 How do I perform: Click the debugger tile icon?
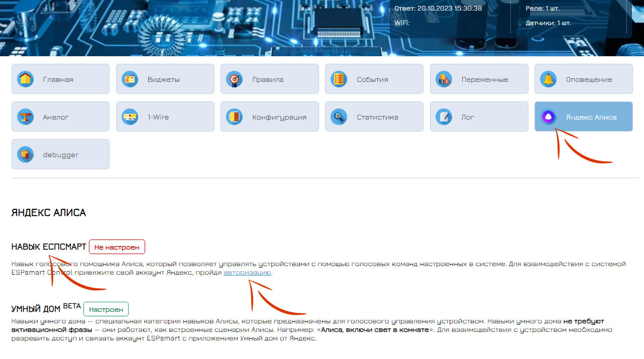26,155
